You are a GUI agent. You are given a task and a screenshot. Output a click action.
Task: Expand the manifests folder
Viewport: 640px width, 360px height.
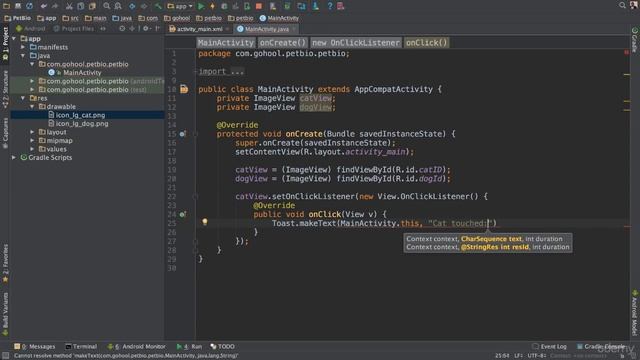[x=23, y=47]
